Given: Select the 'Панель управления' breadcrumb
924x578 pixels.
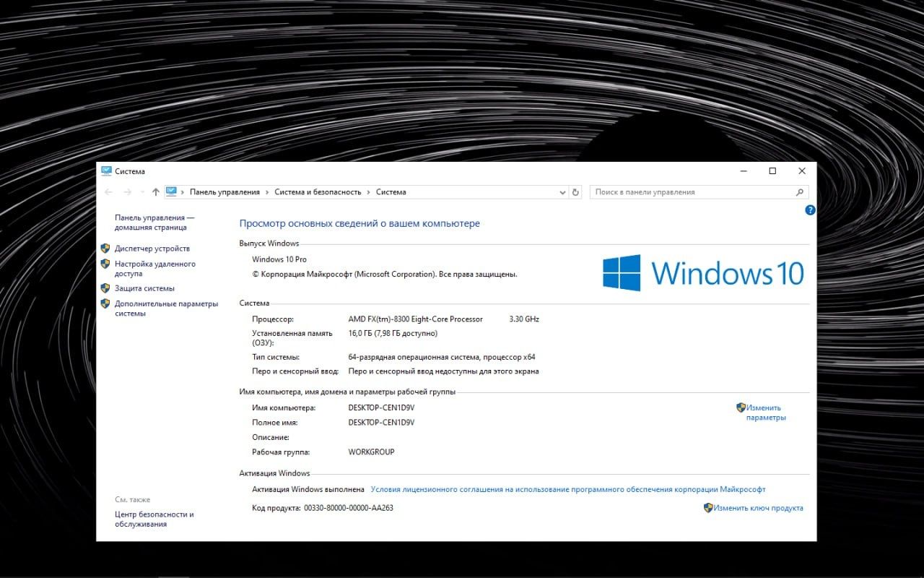Looking at the screenshot, I should coord(225,192).
